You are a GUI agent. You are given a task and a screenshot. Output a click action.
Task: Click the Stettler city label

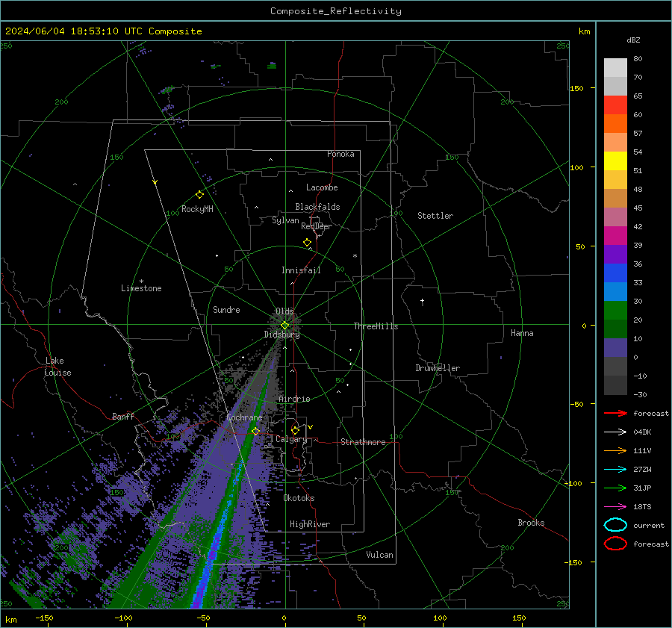435,216
